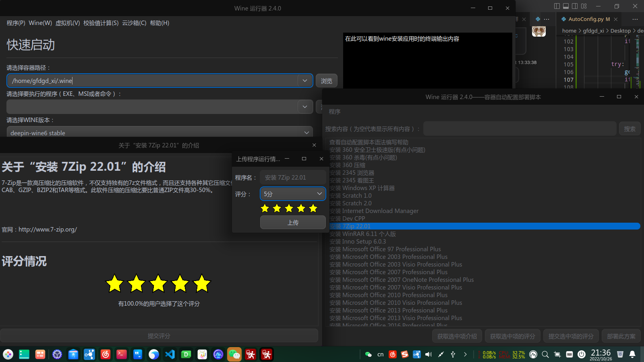
Task: Open the red terminal icon in the taskbar
Action: pos(122,354)
